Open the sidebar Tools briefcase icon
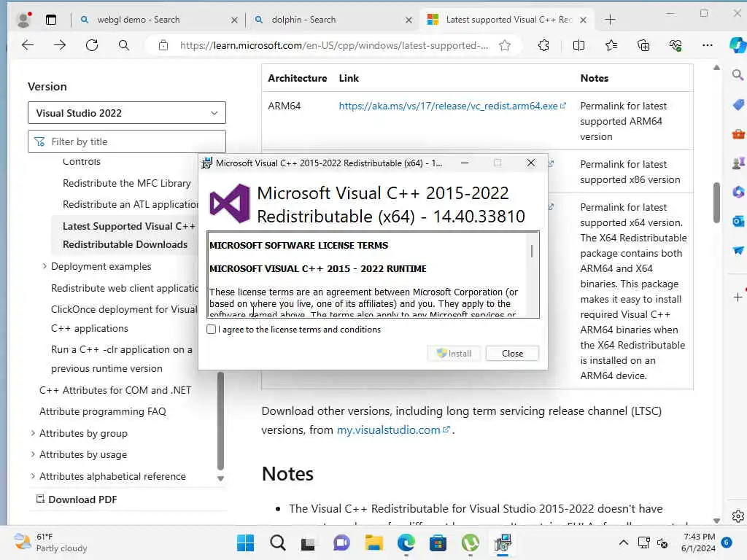 [738, 134]
